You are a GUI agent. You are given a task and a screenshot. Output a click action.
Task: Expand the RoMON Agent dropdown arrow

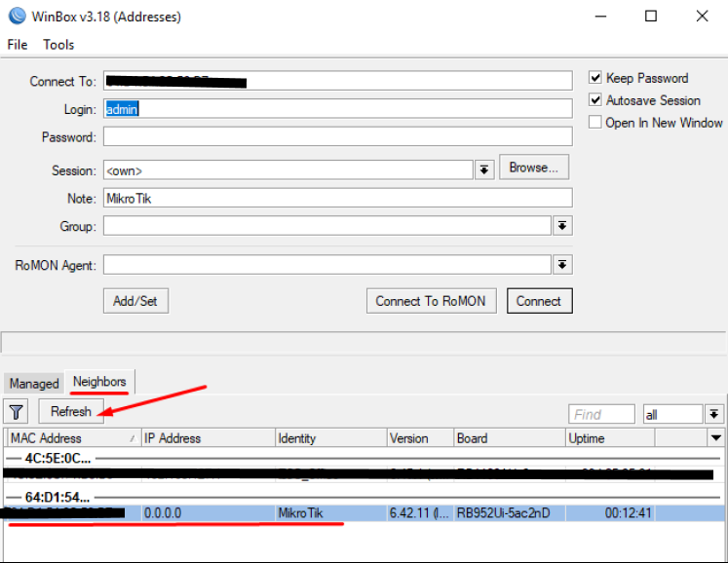coord(562,265)
